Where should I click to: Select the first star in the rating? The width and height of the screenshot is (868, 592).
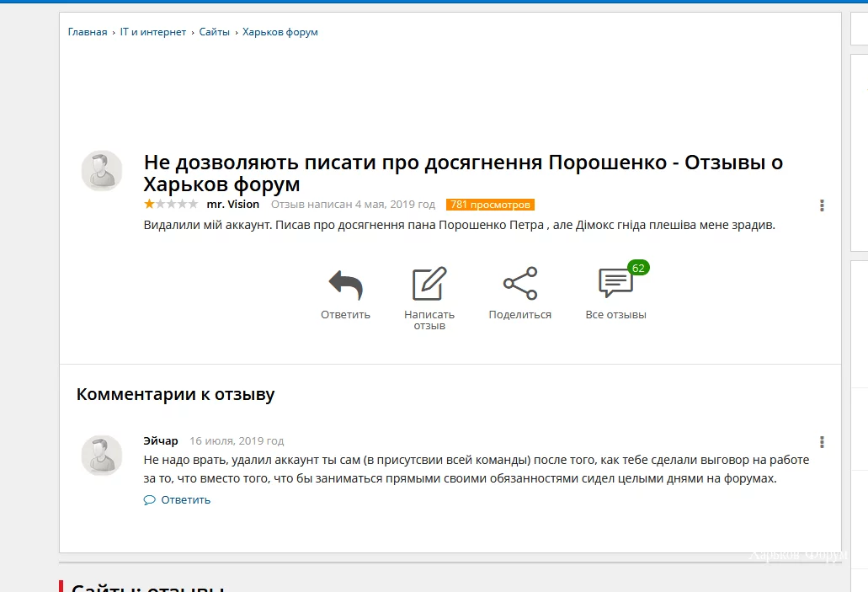click(x=147, y=204)
